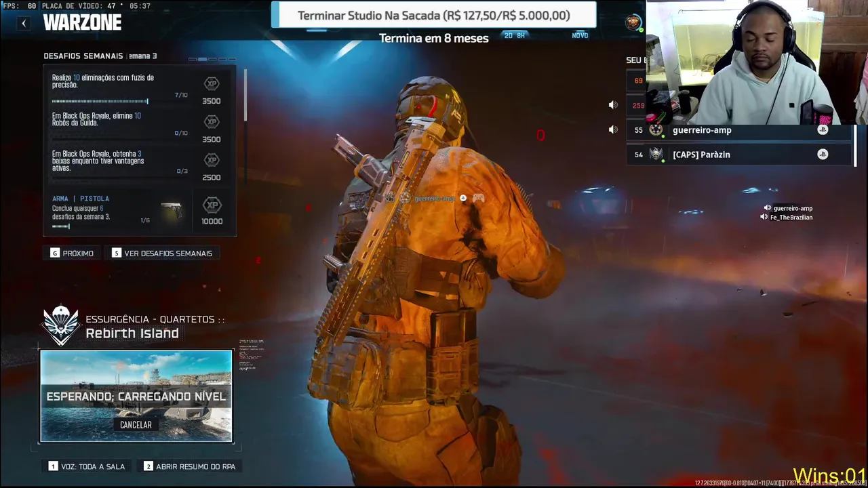This screenshot has height=488, width=868.
Task: Click the XP badge for precision rifle challenge
Action: (212, 83)
